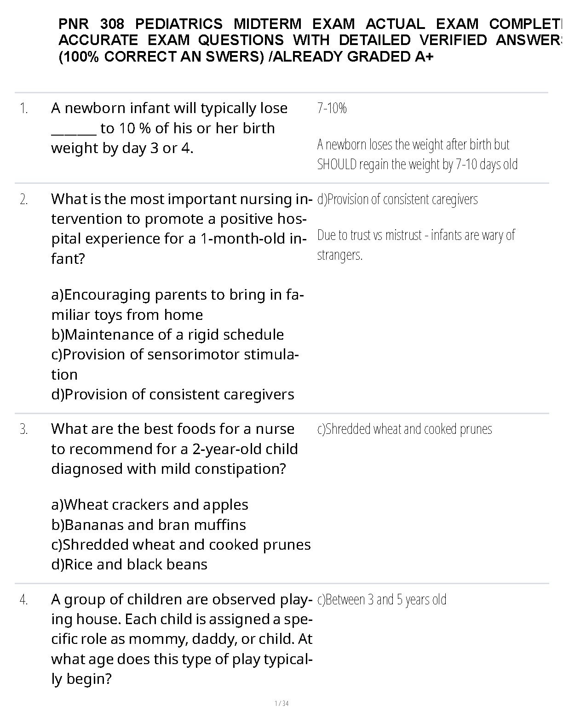Click question number 2 label
Screen dimensions: 563x728
coord(24,200)
